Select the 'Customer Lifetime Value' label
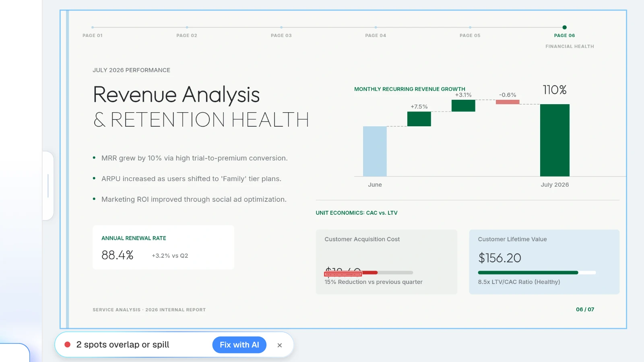644x362 pixels. (x=512, y=239)
